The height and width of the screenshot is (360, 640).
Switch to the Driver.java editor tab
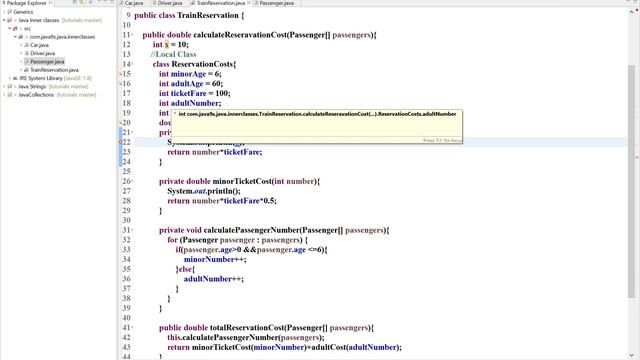167,3
